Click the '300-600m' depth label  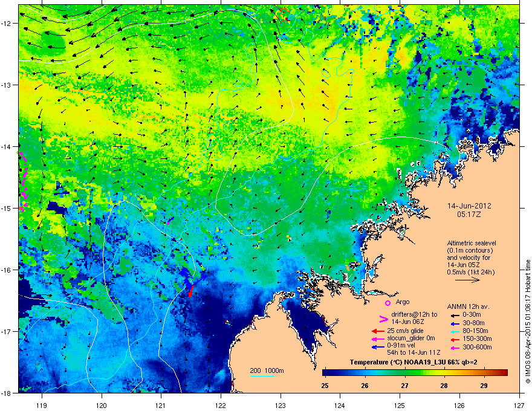(477, 348)
